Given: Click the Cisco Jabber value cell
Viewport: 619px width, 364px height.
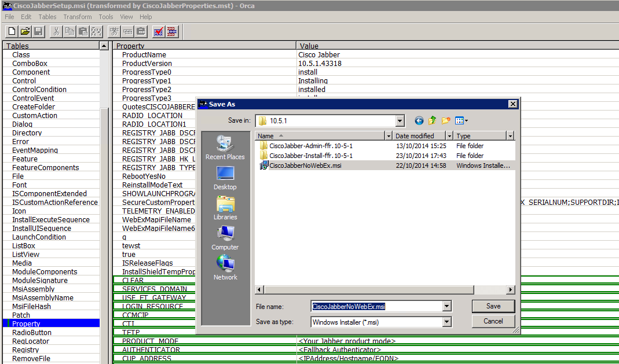Looking at the screenshot, I should (319, 55).
